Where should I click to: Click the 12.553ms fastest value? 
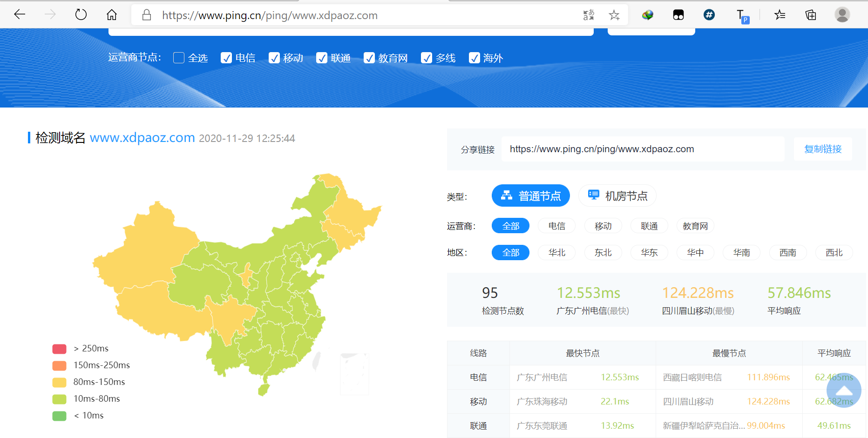[589, 293]
